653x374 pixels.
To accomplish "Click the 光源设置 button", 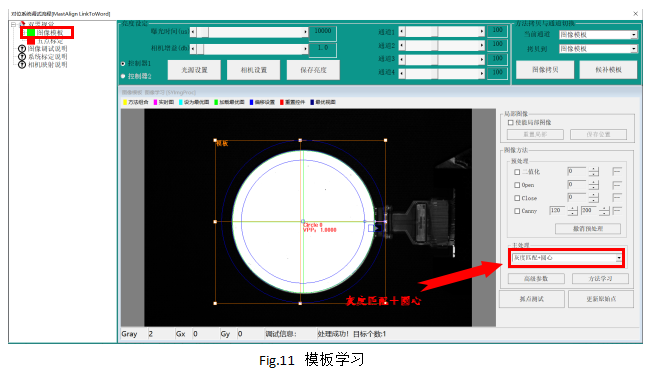I will click(x=194, y=70).
